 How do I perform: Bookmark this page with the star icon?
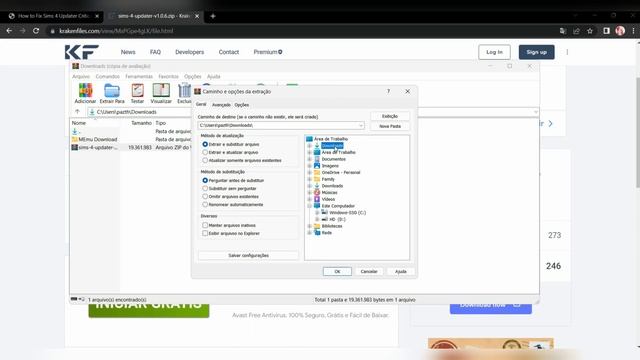(590, 31)
